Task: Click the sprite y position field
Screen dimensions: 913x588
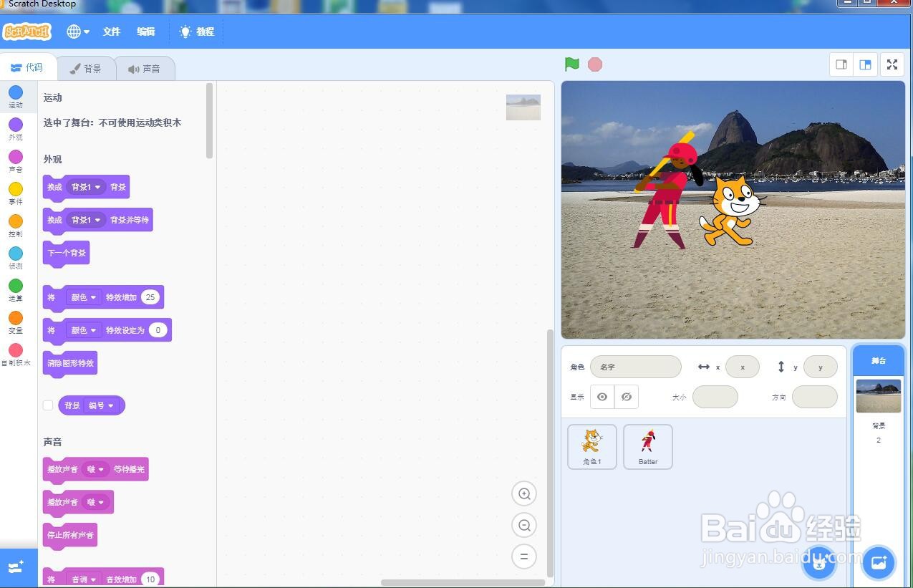Action: [821, 367]
